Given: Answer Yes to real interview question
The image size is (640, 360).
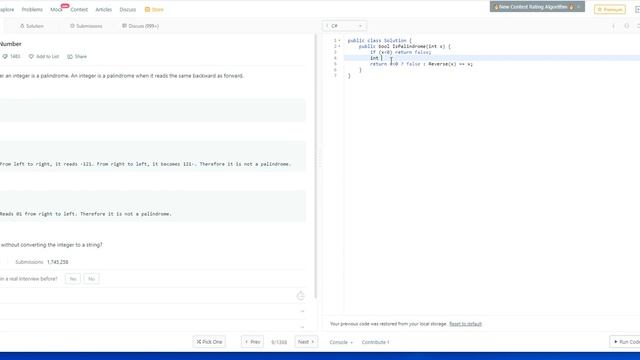Looking at the screenshot, I should [x=73, y=279].
